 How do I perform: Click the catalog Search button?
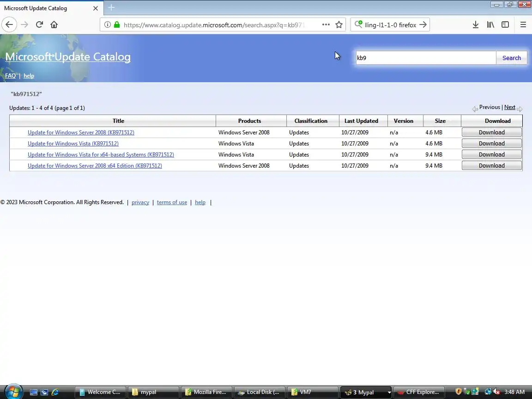pyautogui.click(x=511, y=58)
